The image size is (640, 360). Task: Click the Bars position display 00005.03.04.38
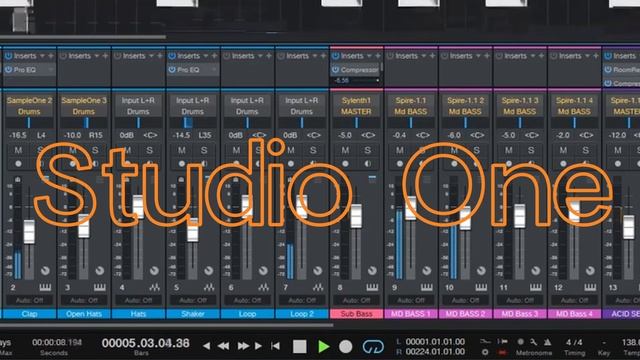coord(145,343)
